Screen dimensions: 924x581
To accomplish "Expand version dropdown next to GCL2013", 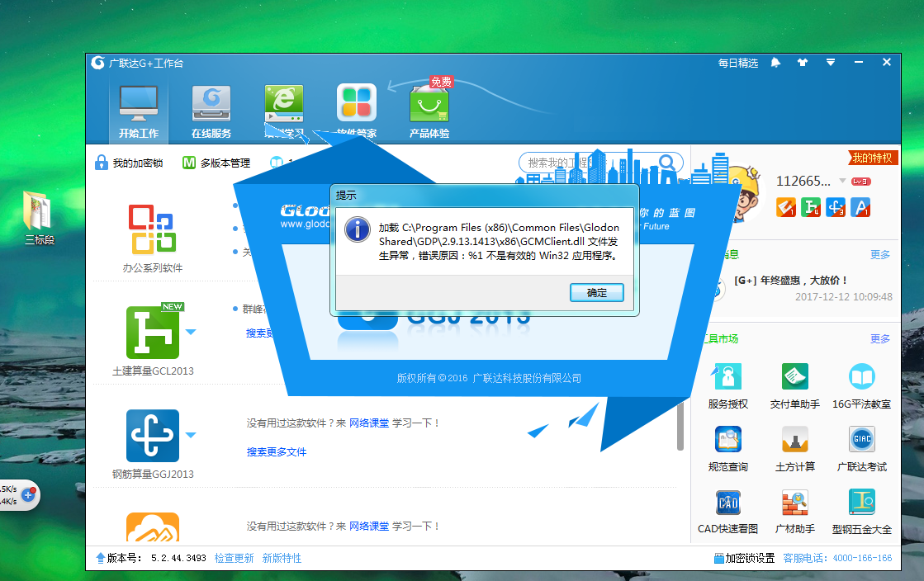I will click(x=191, y=332).
